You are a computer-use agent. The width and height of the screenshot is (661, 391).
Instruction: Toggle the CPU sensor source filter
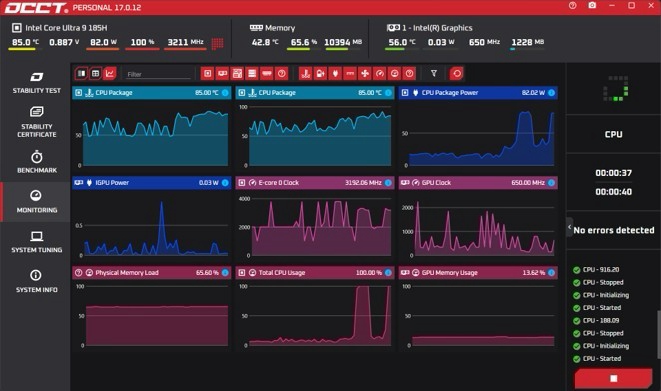coord(207,74)
